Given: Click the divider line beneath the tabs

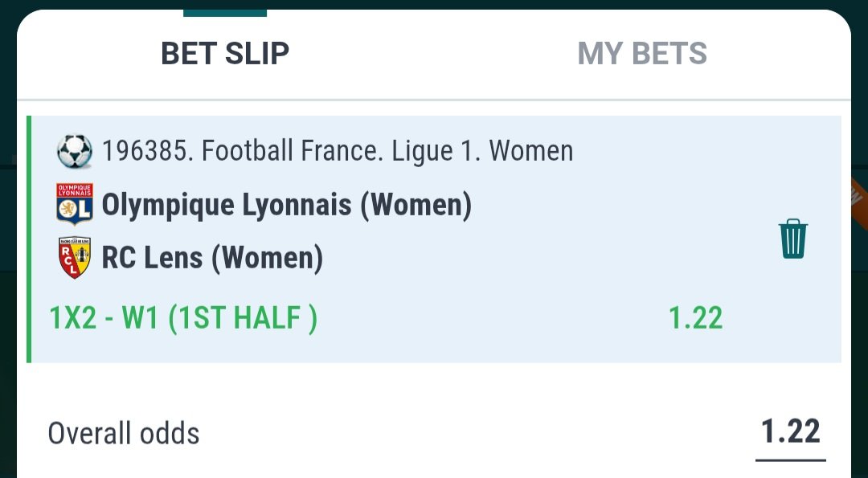Looking at the screenshot, I should pos(434,100).
